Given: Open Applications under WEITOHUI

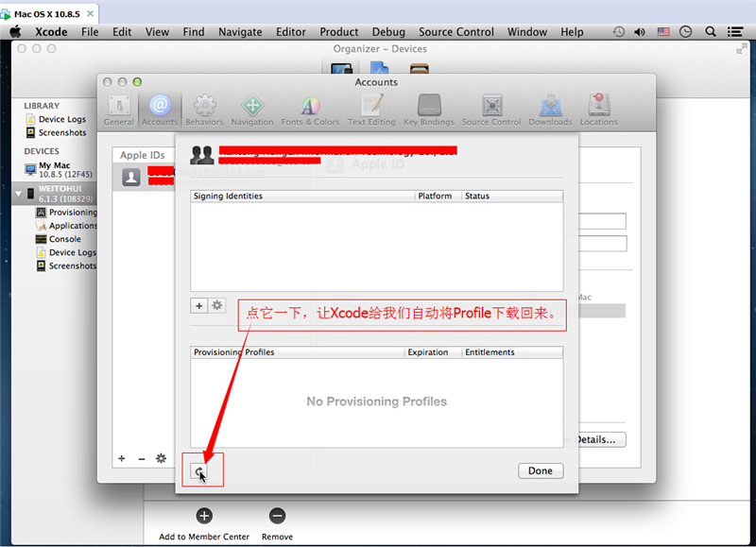Looking at the screenshot, I should (x=66, y=226).
